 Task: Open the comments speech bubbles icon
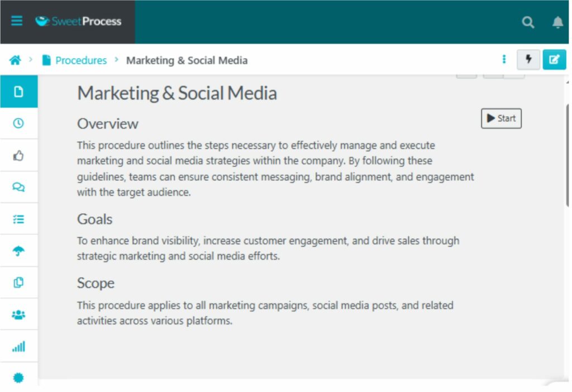click(18, 187)
